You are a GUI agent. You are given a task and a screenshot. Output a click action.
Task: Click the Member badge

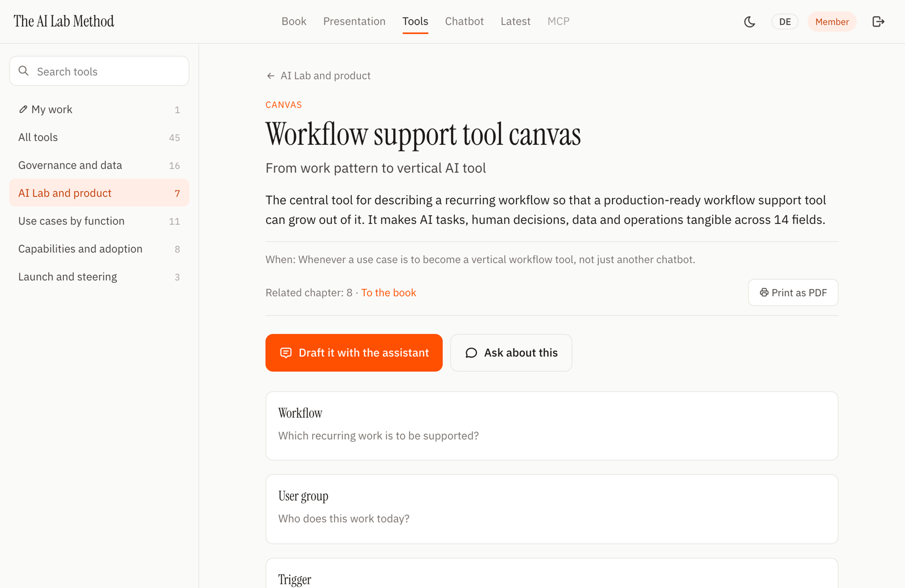832,21
